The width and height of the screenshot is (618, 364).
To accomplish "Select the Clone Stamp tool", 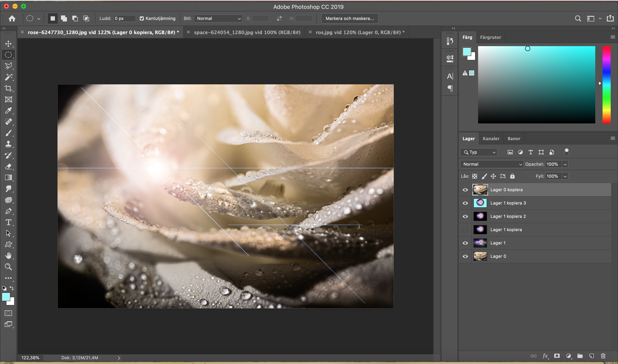I will (x=8, y=144).
